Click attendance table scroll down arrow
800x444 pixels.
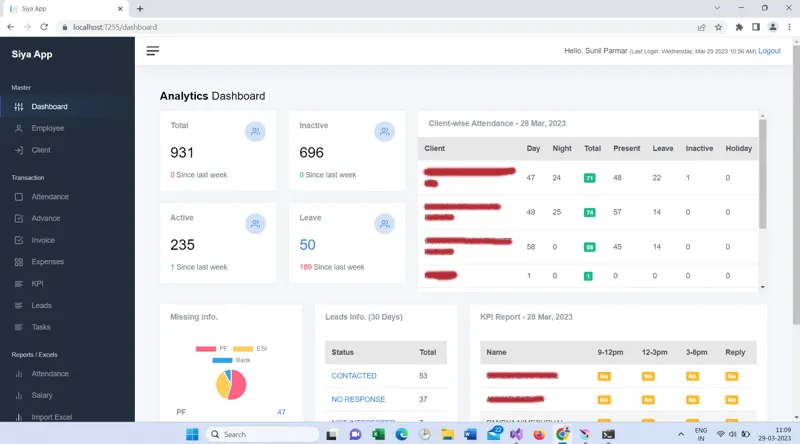763,287
